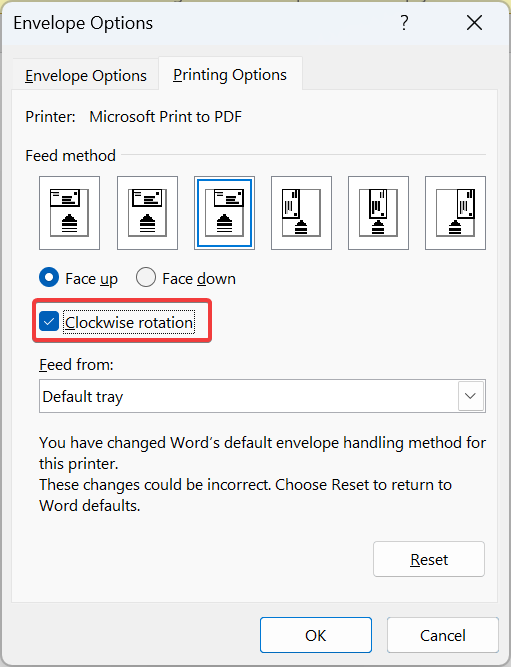Cancel the envelope printing changes

(442, 635)
